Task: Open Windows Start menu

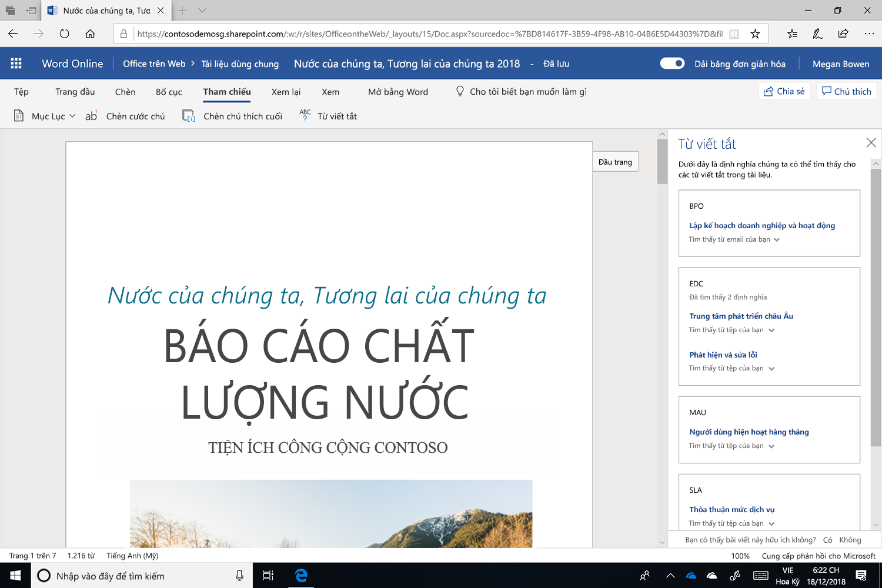Action: coord(15,576)
